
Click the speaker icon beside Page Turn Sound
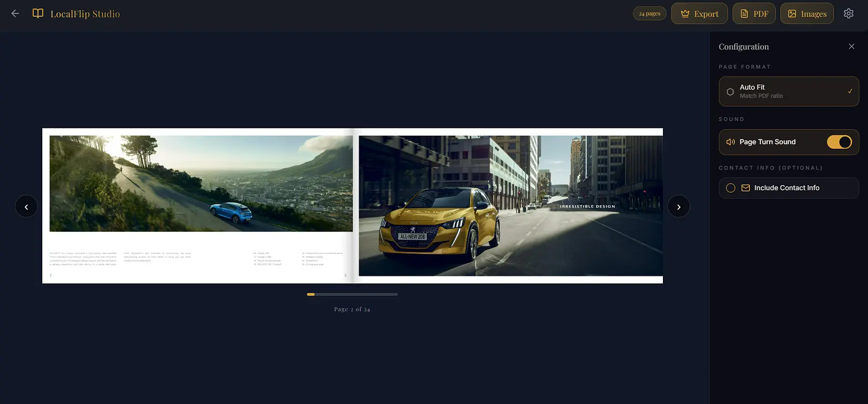tap(731, 142)
